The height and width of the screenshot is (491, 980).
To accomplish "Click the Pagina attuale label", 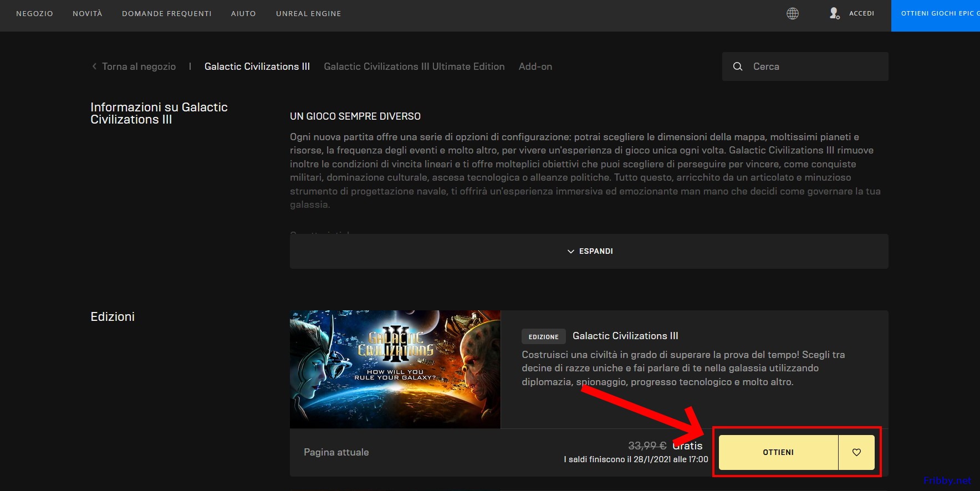I will (x=336, y=452).
